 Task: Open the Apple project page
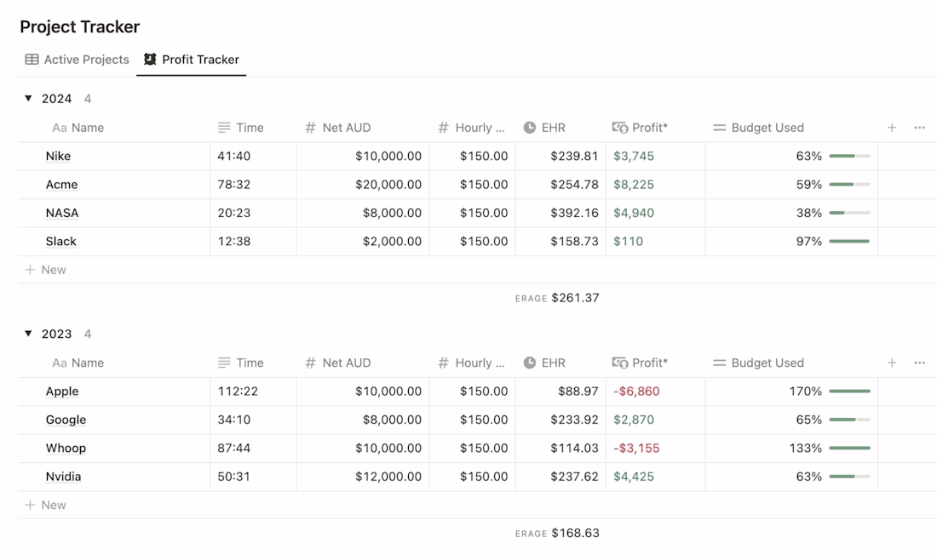tap(62, 391)
